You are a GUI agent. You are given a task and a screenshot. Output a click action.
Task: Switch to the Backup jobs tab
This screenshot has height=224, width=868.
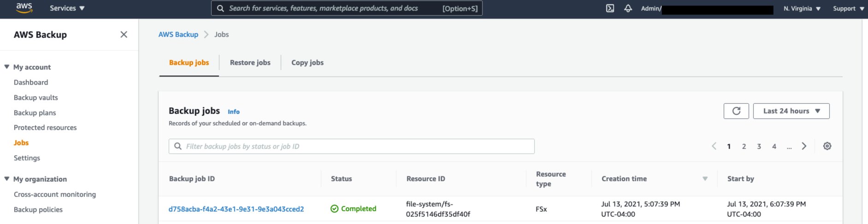coord(189,63)
